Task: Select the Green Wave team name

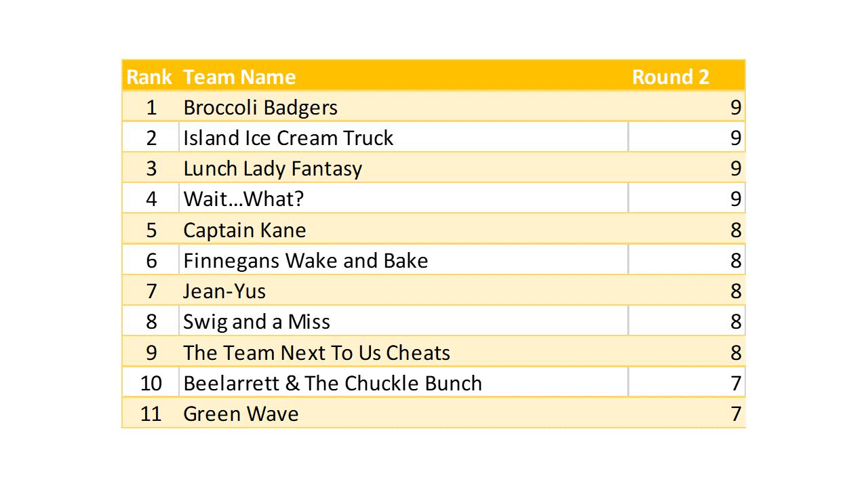Action: point(241,414)
